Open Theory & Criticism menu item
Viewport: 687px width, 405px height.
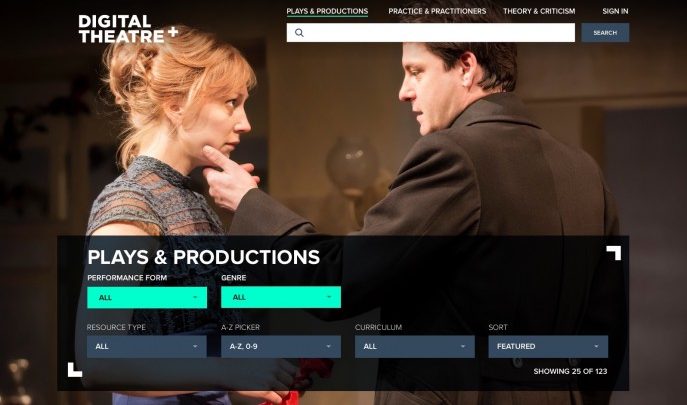[x=539, y=11]
